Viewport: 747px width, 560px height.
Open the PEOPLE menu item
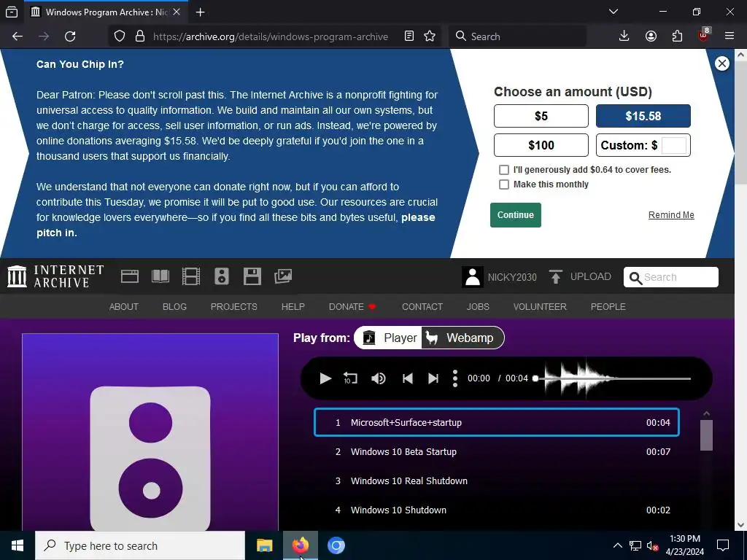[608, 307]
